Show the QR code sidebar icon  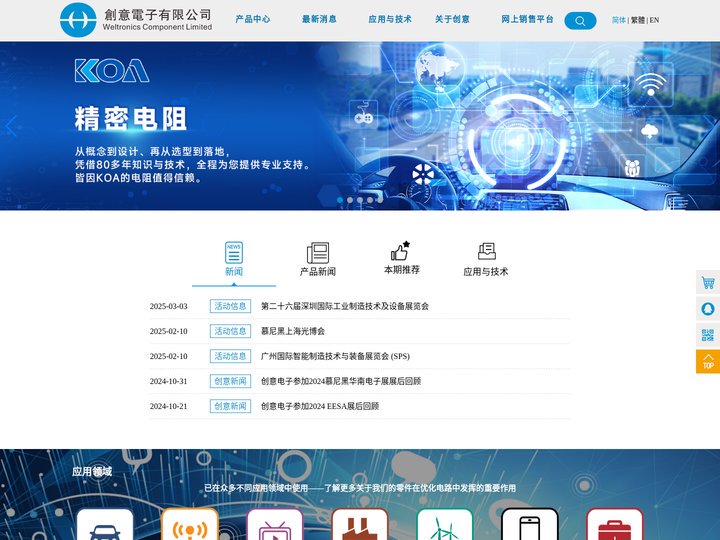[x=708, y=335]
